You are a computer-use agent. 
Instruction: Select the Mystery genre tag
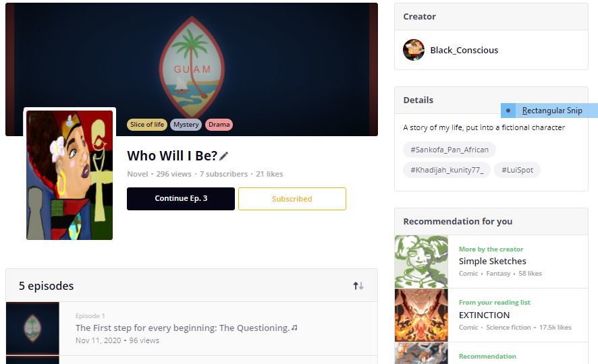(x=186, y=125)
